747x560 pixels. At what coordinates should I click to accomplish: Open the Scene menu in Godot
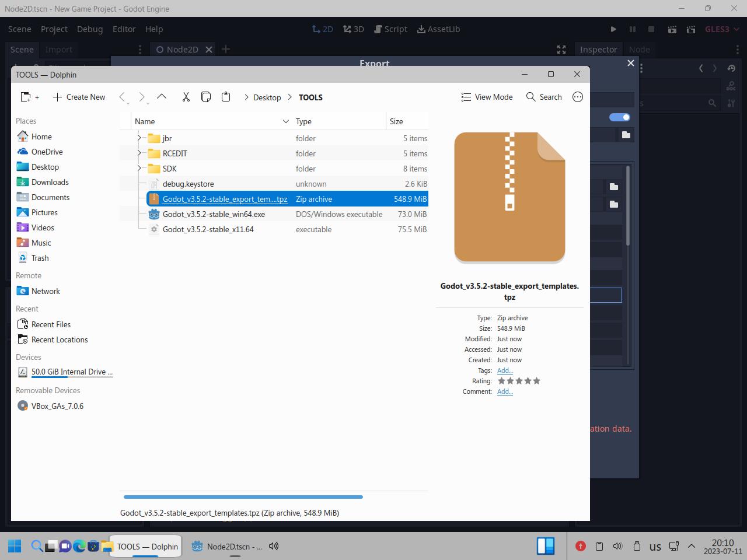coord(20,29)
